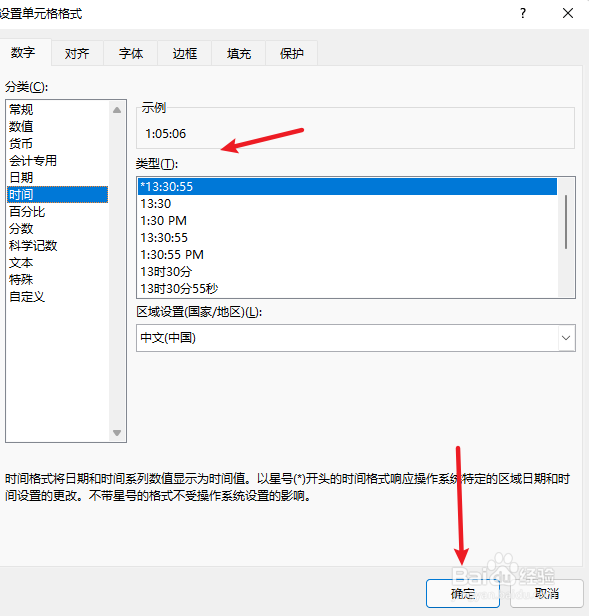Screen dimensions: 589x616
Task: Choose 13:30:55 type without asterisk
Action: [347, 238]
